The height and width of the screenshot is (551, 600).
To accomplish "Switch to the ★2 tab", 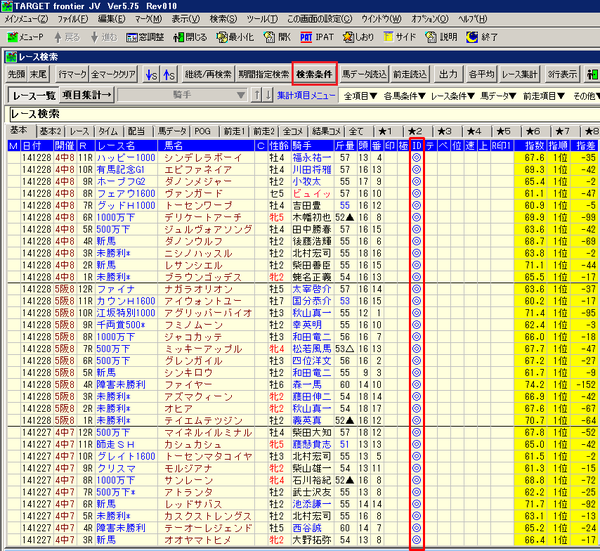I will pyautogui.click(x=416, y=131).
